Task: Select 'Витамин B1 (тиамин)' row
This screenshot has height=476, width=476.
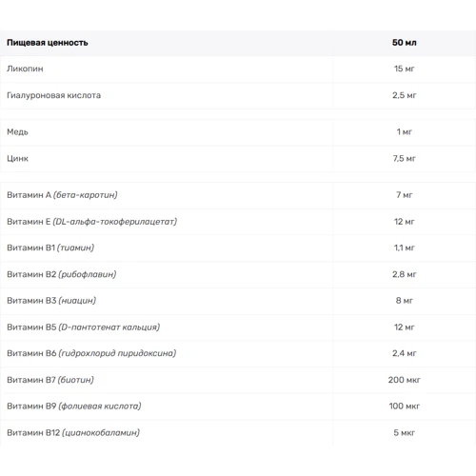Action: (x=238, y=248)
